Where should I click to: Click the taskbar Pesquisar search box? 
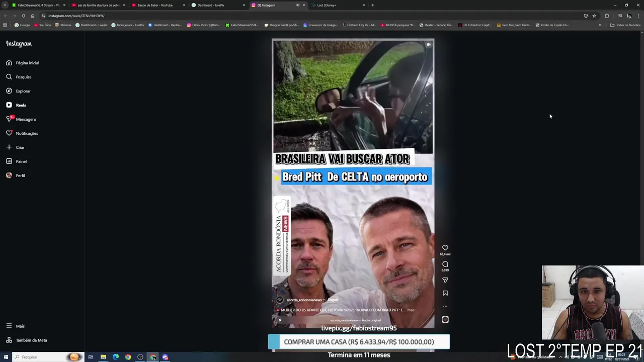pyautogui.click(x=48, y=357)
